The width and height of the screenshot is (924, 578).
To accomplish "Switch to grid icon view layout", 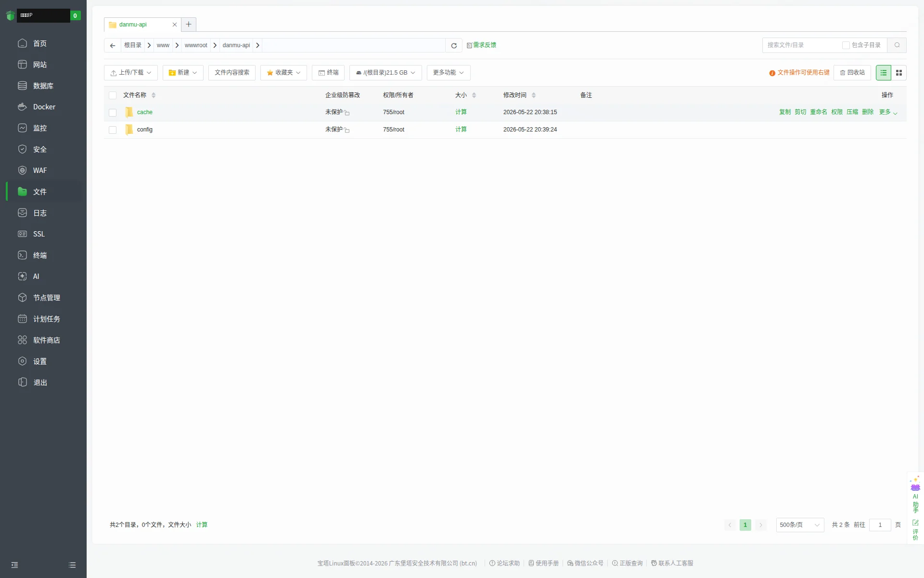I will [x=899, y=73].
